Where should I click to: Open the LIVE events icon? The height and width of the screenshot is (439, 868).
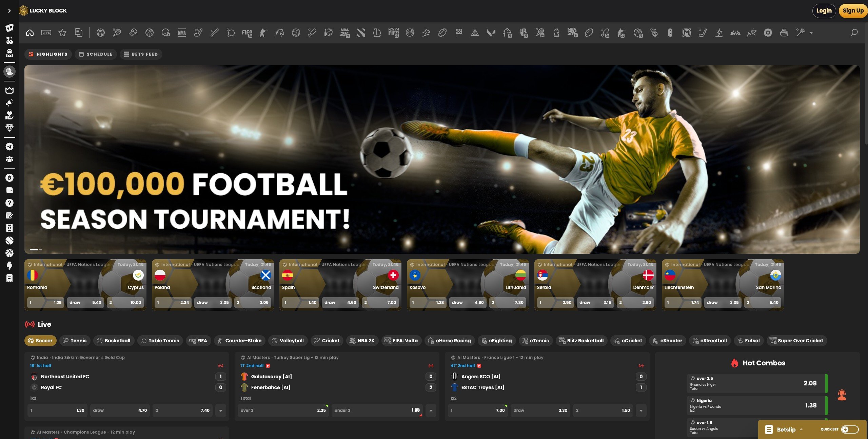click(46, 33)
